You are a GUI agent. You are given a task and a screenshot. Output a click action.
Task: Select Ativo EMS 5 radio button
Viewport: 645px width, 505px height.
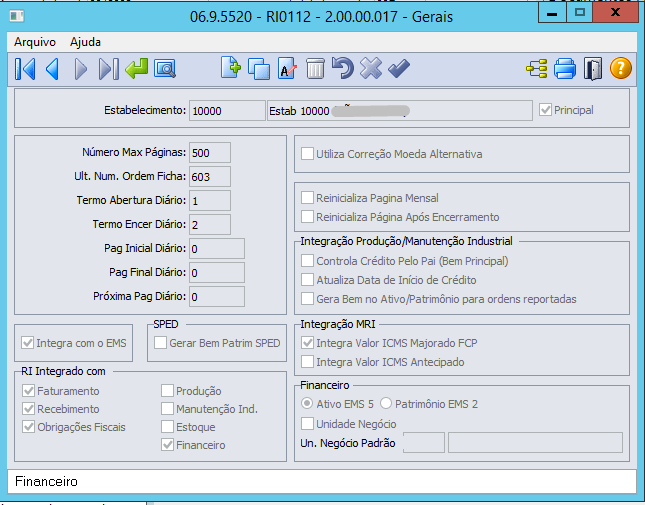click(x=307, y=403)
